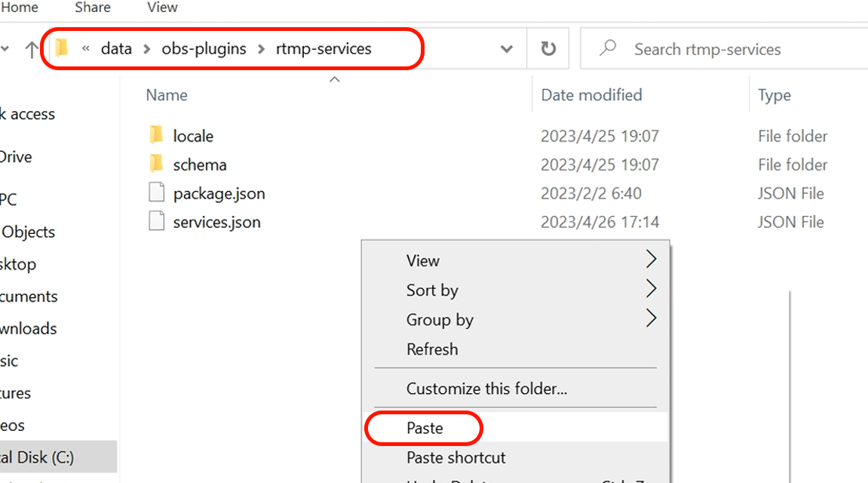Sort files by Date modified column
This screenshot has width=868, height=483.
pos(591,95)
